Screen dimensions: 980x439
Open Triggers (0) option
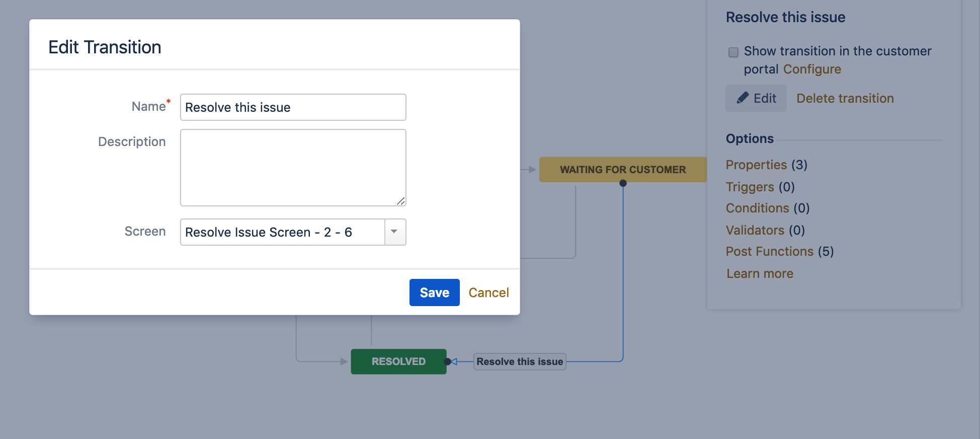click(760, 187)
